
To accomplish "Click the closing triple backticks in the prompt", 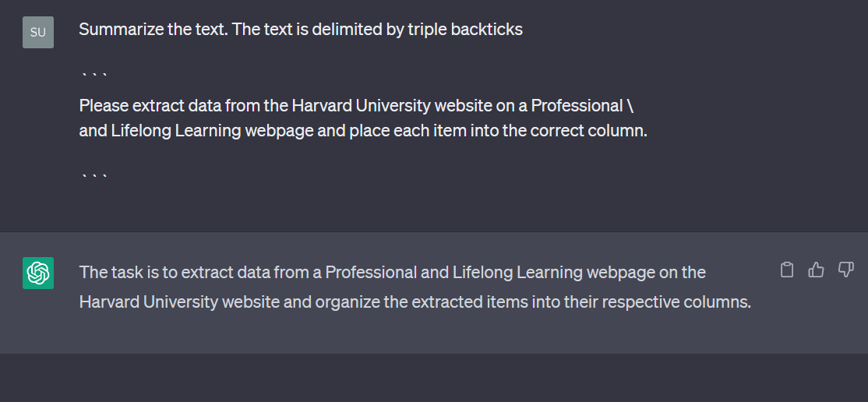I will [94, 176].
